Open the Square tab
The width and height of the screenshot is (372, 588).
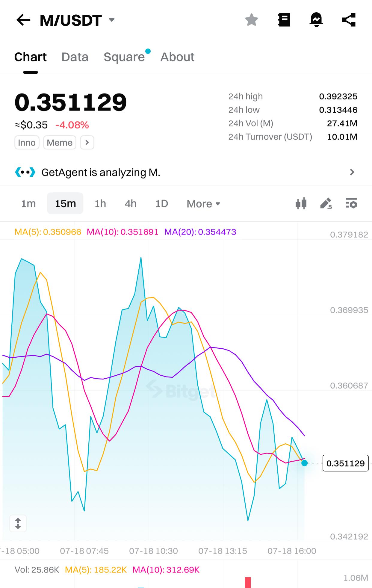point(124,57)
